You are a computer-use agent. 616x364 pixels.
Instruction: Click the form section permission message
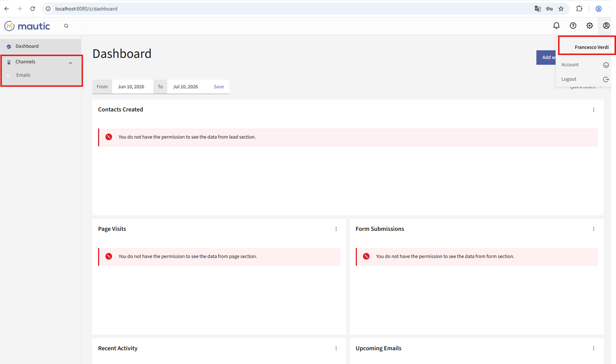(x=445, y=257)
